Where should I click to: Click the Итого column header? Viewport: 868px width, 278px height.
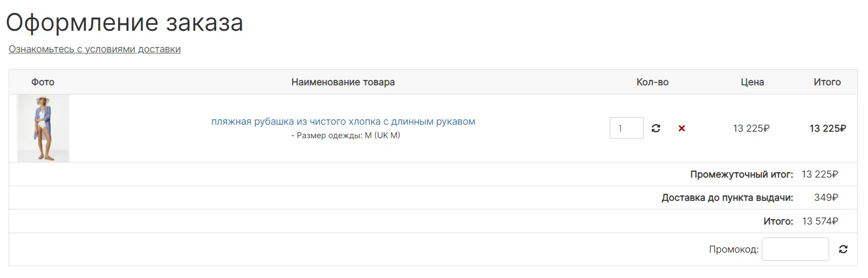pyautogui.click(x=827, y=82)
